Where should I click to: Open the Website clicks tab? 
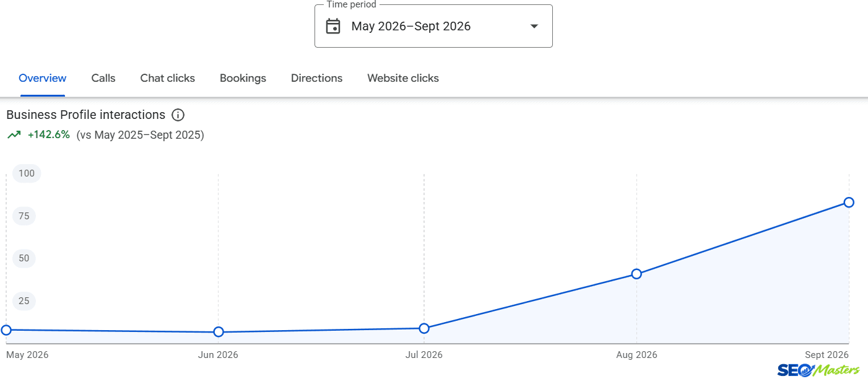pyautogui.click(x=403, y=78)
